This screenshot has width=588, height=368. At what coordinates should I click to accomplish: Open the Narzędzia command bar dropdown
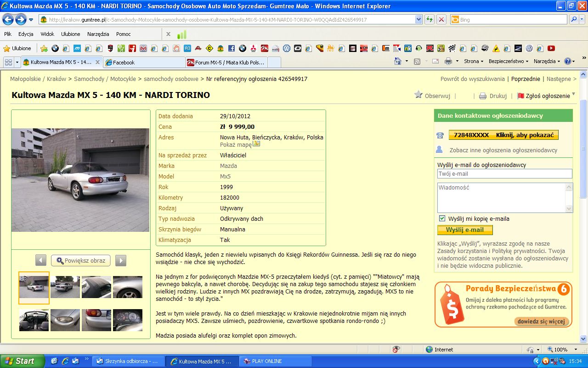[x=547, y=61]
